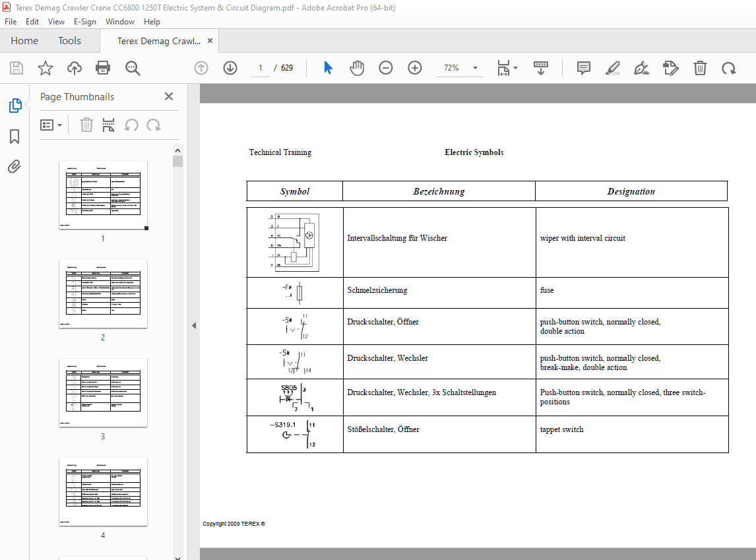Image resolution: width=756 pixels, height=560 pixels.
Task: Switch to the Home tab
Action: click(x=24, y=41)
